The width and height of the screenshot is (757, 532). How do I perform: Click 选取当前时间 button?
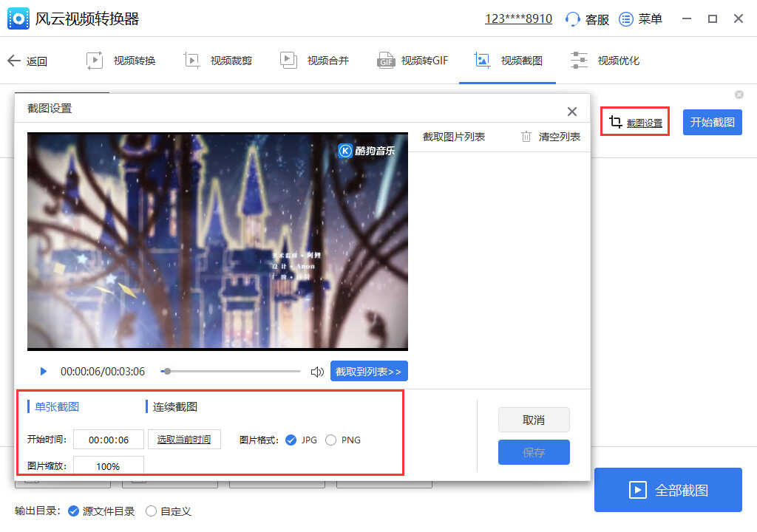[x=184, y=440]
